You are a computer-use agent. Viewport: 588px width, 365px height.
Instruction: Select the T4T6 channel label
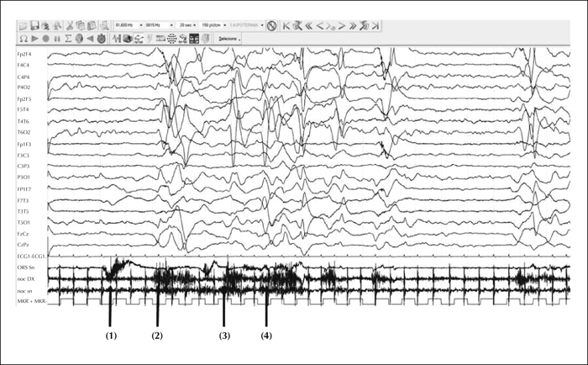[x=23, y=121]
